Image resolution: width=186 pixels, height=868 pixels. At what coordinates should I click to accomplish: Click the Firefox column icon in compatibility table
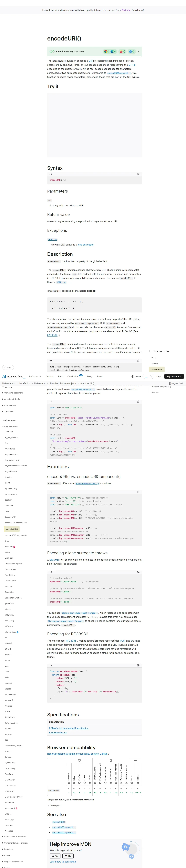coord(79,783)
